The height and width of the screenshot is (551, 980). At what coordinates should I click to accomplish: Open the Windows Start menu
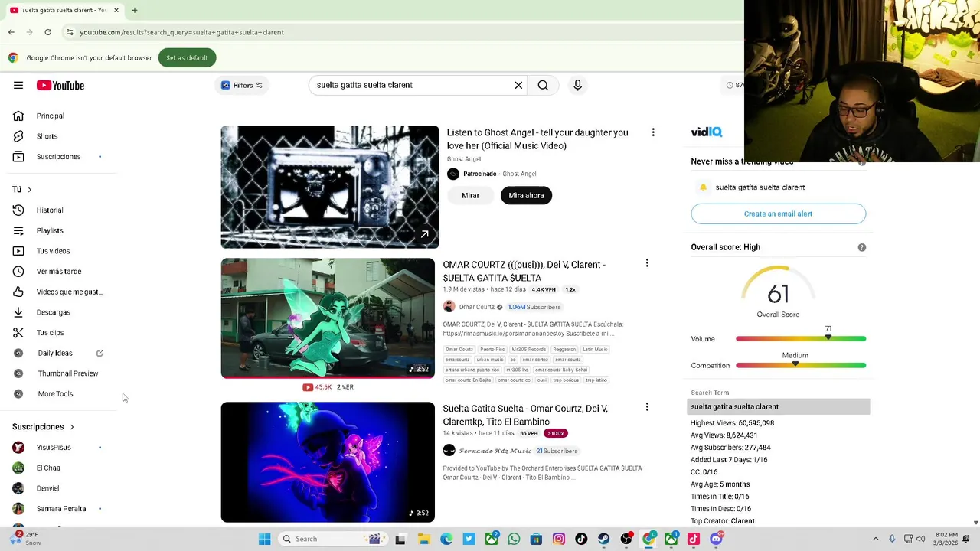(x=264, y=539)
